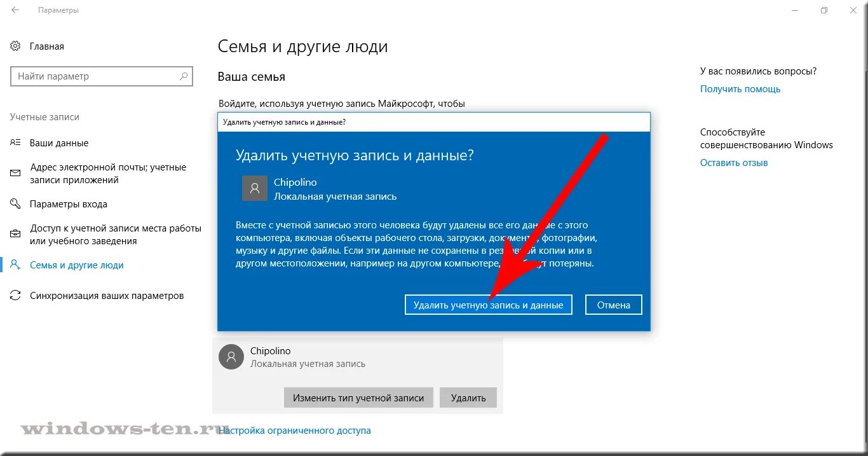Click the Удалить button under Chipolino
The image size is (868, 456).
[468, 397]
